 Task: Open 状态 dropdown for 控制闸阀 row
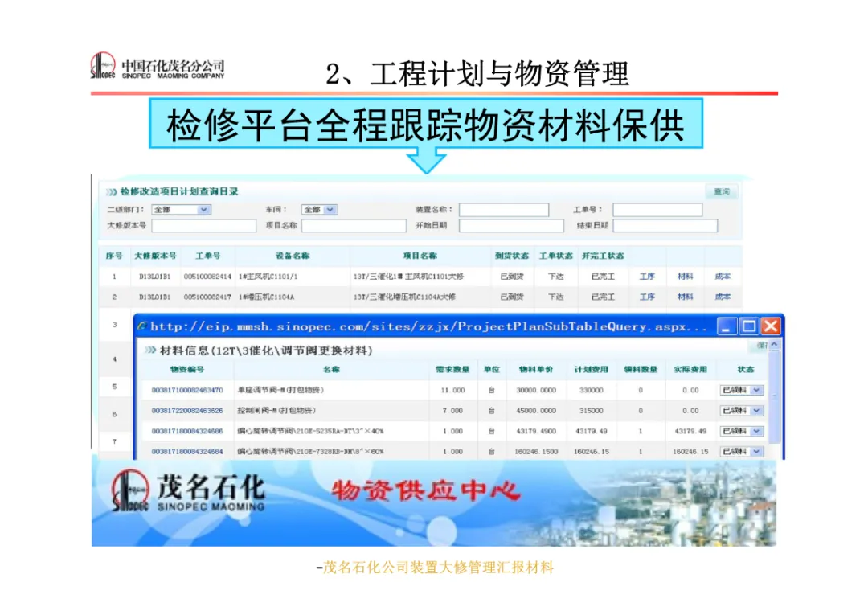[x=742, y=411]
